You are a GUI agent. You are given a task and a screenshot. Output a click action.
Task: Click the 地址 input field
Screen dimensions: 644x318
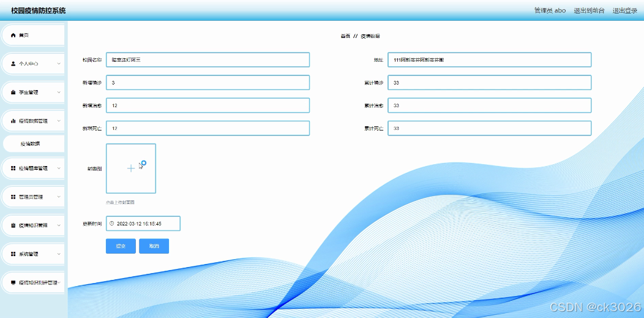coord(490,59)
